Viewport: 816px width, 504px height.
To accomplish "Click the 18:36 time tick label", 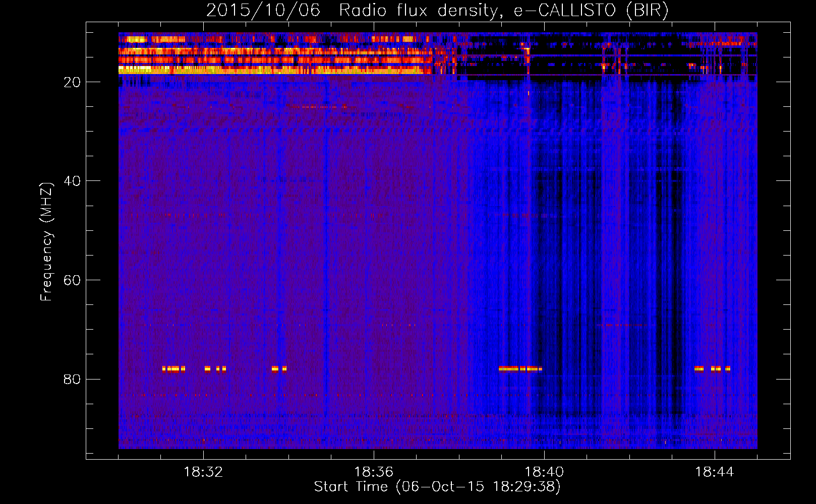I will (374, 472).
